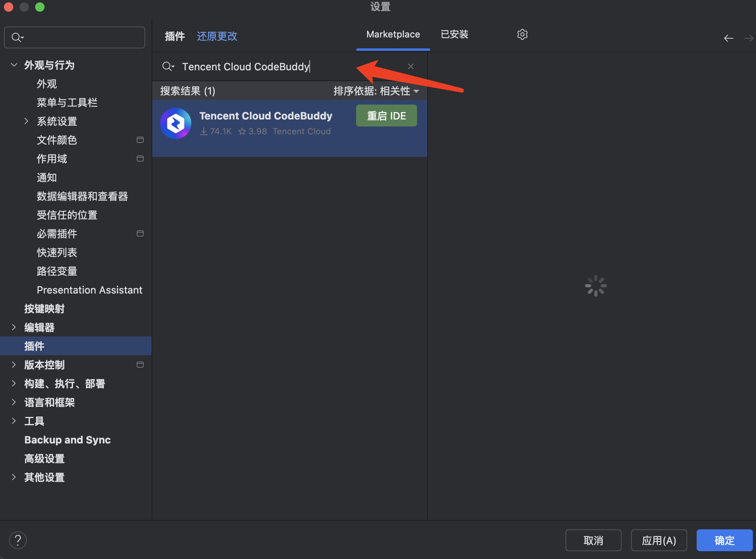Screen dimensions: 756x559
Task: Clear the search using the X icon
Action: [x=410, y=66]
